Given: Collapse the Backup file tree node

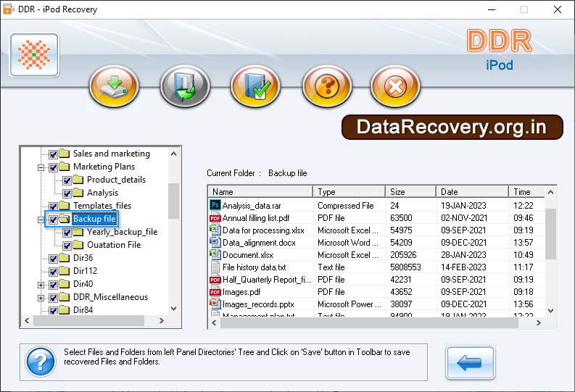Looking at the screenshot, I should 41,220.
